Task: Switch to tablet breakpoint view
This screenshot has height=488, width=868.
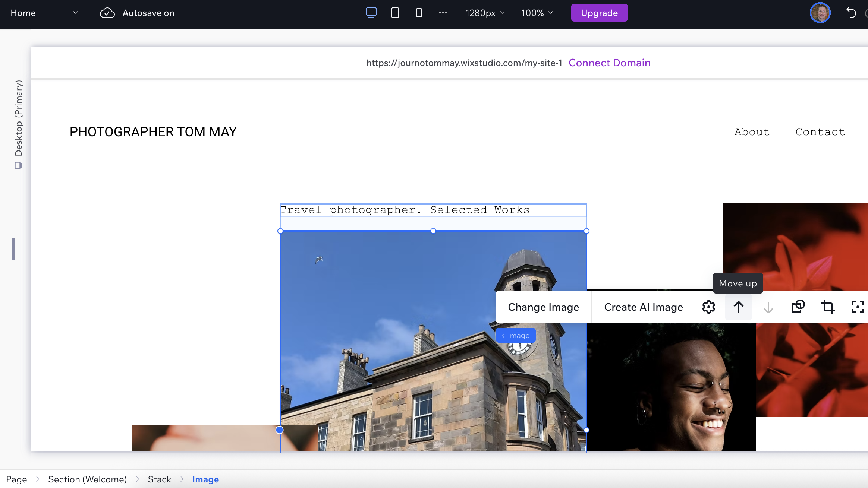Action: click(x=395, y=13)
